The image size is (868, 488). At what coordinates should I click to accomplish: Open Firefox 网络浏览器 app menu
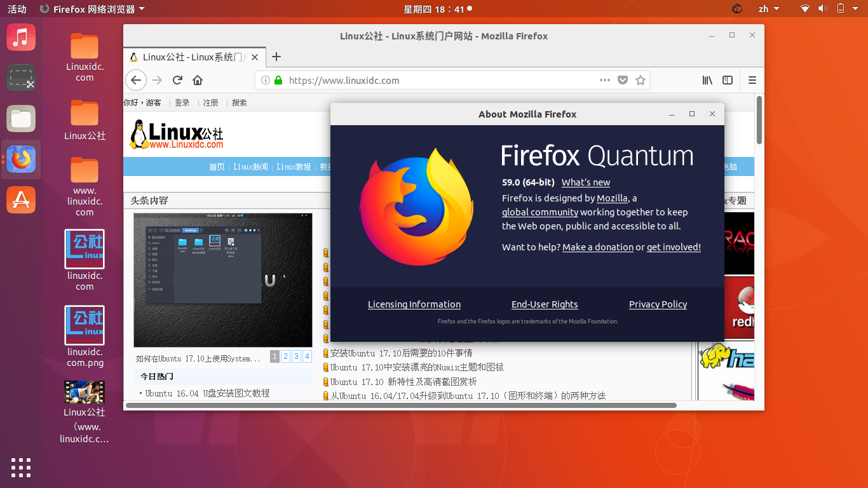92,9
